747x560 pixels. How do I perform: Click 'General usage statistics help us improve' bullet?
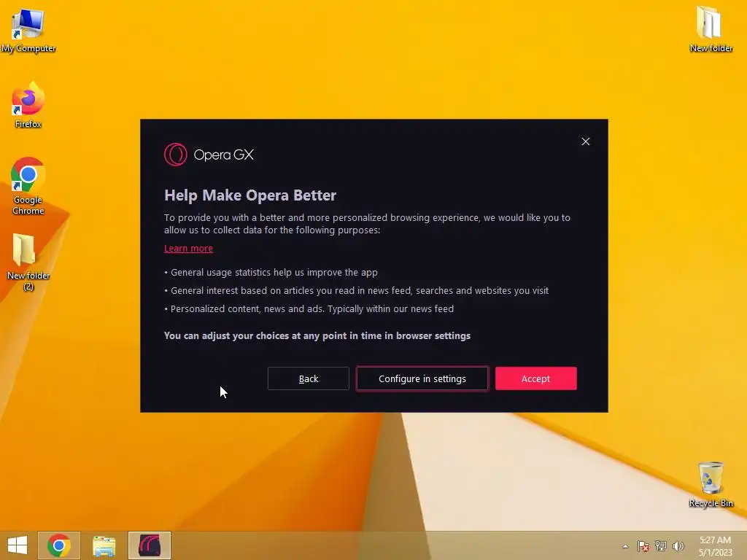271,273
